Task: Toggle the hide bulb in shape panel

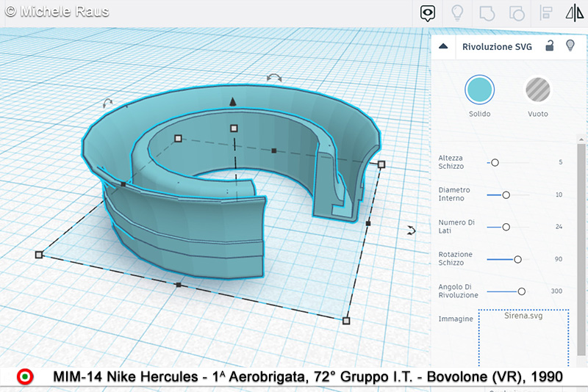Action: [570, 46]
